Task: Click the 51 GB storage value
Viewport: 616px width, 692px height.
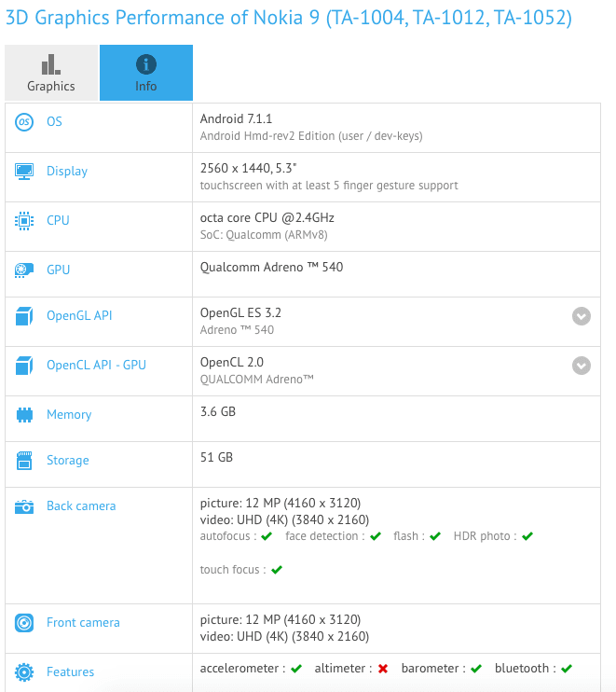Action: point(216,458)
